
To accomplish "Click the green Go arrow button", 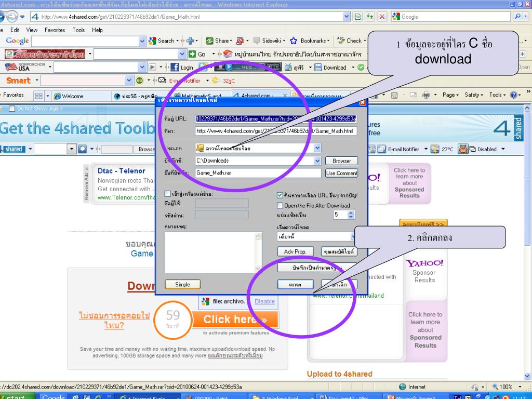I will point(192,54).
